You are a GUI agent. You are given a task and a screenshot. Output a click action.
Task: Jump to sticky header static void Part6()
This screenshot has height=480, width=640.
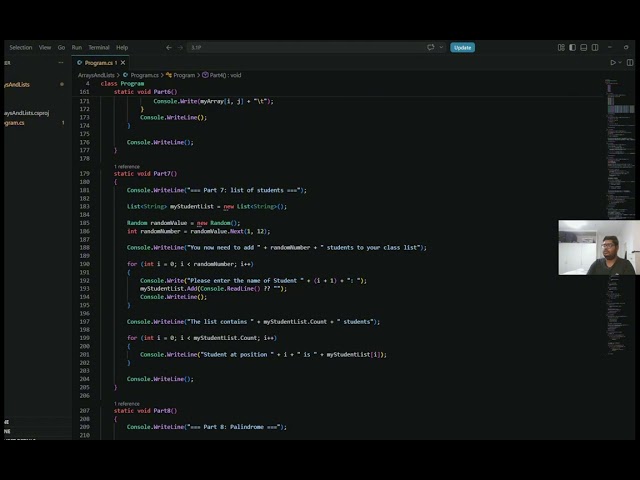click(x=146, y=92)
